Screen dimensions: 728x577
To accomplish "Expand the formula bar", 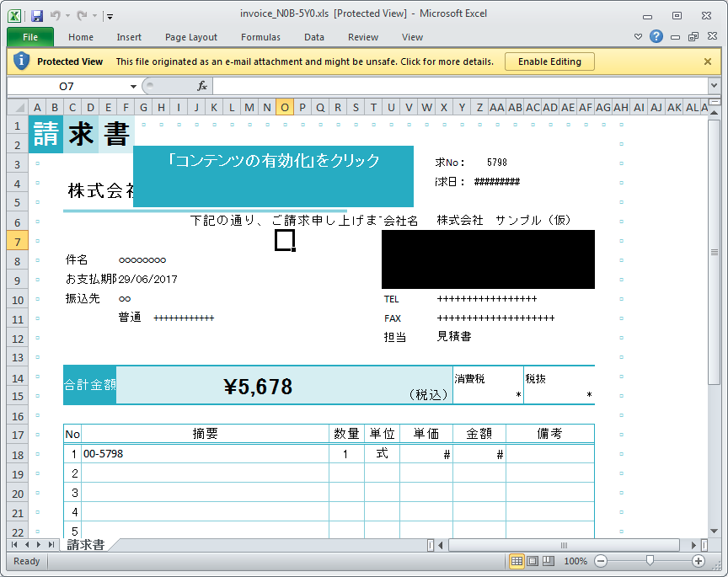I will click(714, 86).
